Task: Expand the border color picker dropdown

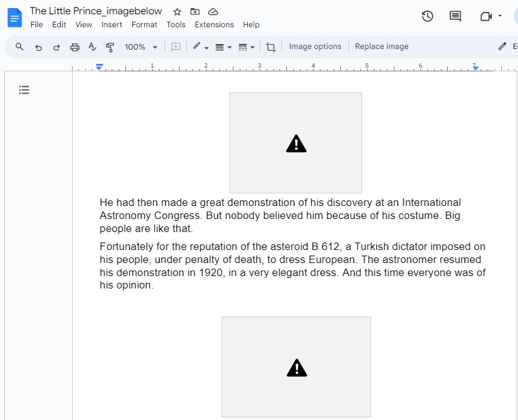Action: [x=206, y=47]
